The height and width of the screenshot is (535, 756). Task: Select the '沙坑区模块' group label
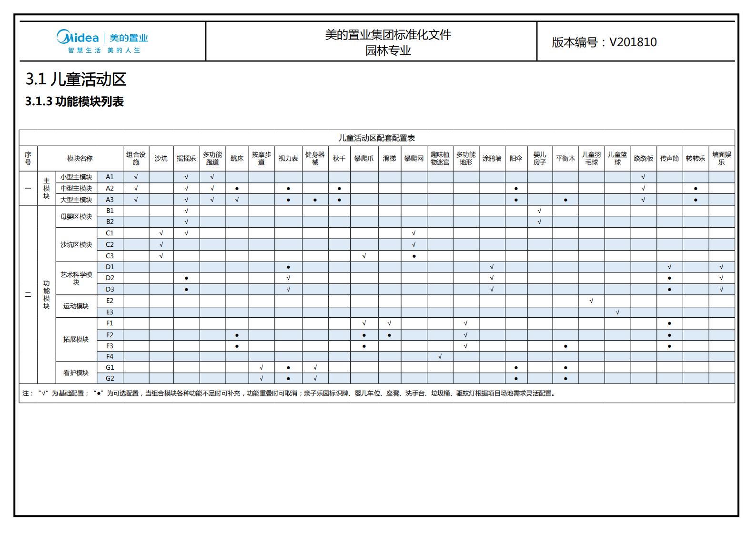pos(76,244)
